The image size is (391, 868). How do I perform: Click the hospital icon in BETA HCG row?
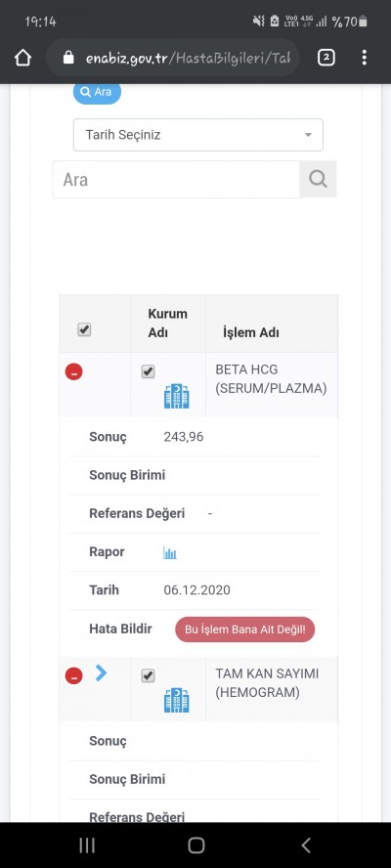pos(177,396)
